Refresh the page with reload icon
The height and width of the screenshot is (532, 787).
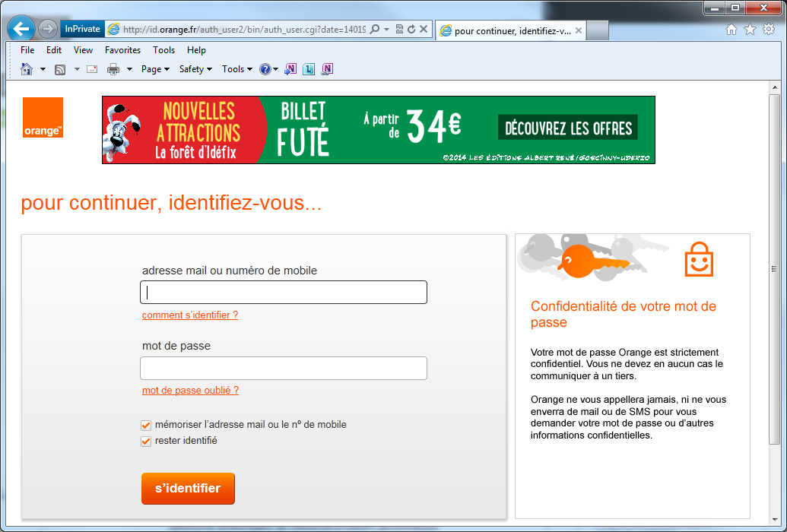point(411,29)
